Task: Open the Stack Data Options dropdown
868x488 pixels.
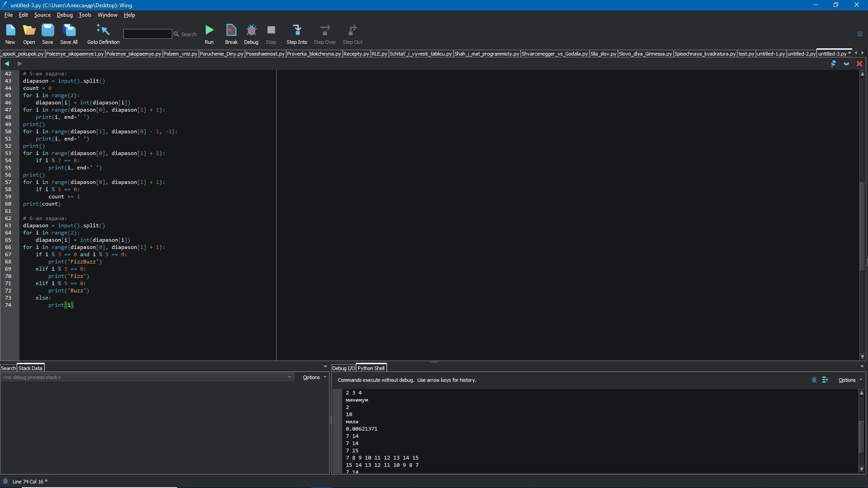Action: click(314, 377)
